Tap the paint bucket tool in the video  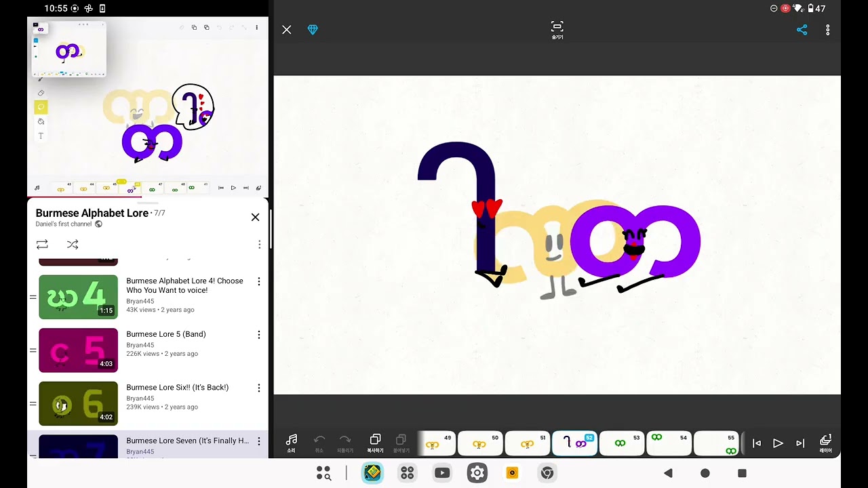point(41,121)
